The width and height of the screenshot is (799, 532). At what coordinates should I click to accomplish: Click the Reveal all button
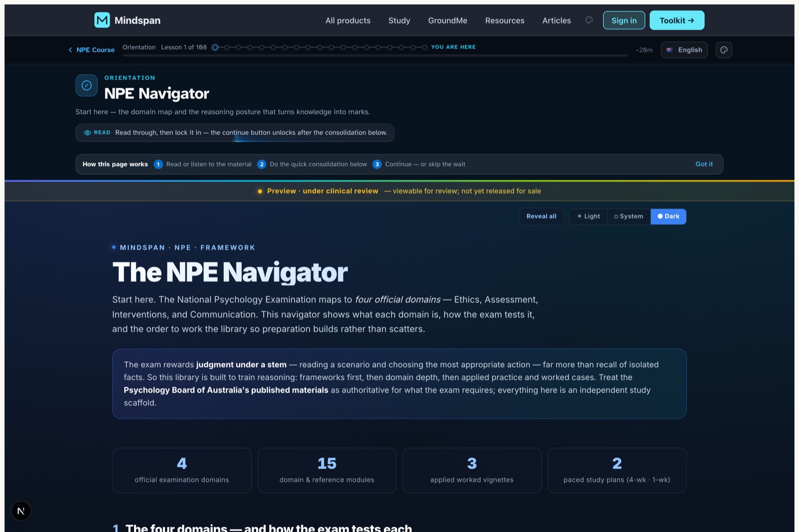pyautogui.click(x=541, y=217)
